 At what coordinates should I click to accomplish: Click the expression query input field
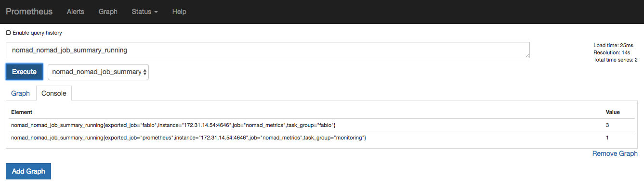[x=268, y=50]
